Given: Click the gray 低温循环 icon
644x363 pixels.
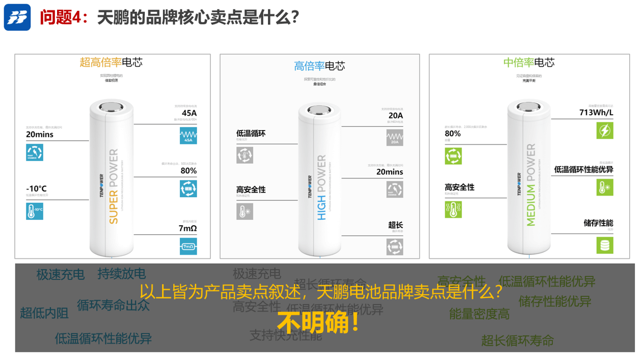Looking at the screenshot, I should click(245, 155).
